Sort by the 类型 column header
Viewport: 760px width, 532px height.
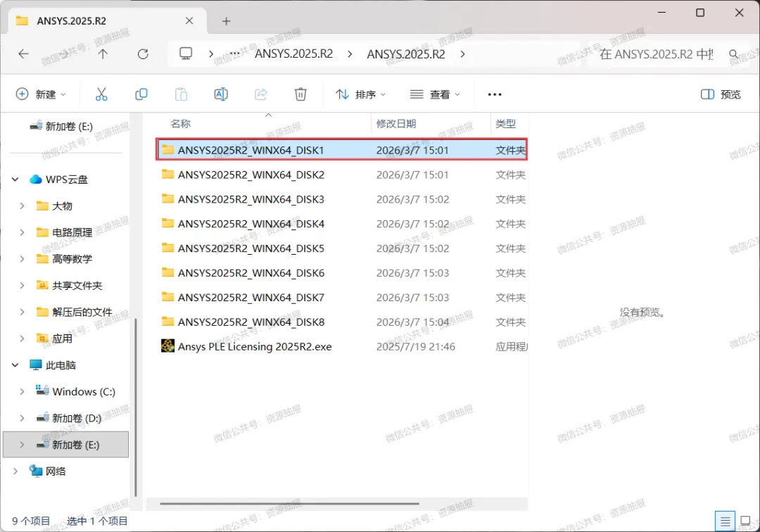point(505,124)
